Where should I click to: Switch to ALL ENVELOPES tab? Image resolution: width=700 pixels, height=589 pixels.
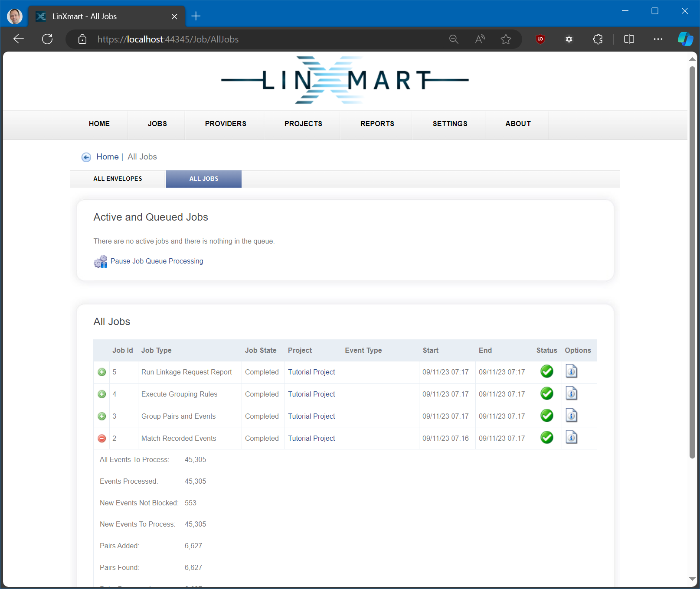[118, 179]
